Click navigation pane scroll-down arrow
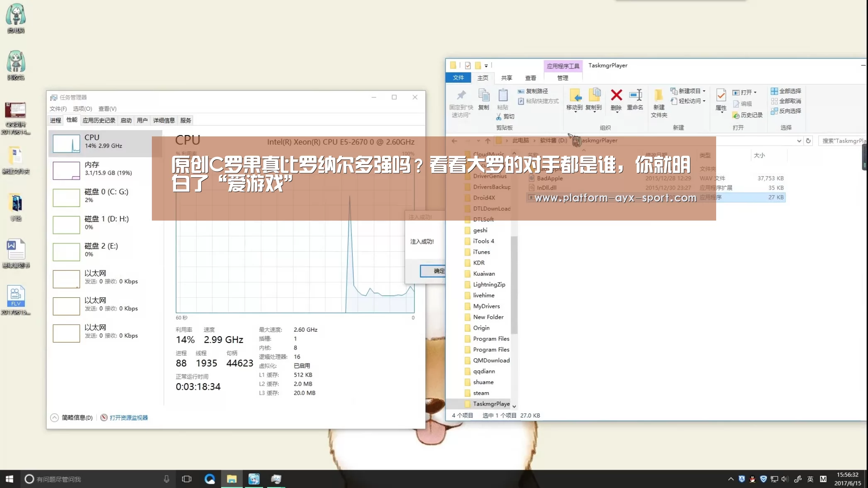This screenshot has width=868, height=488. [514, 406]
